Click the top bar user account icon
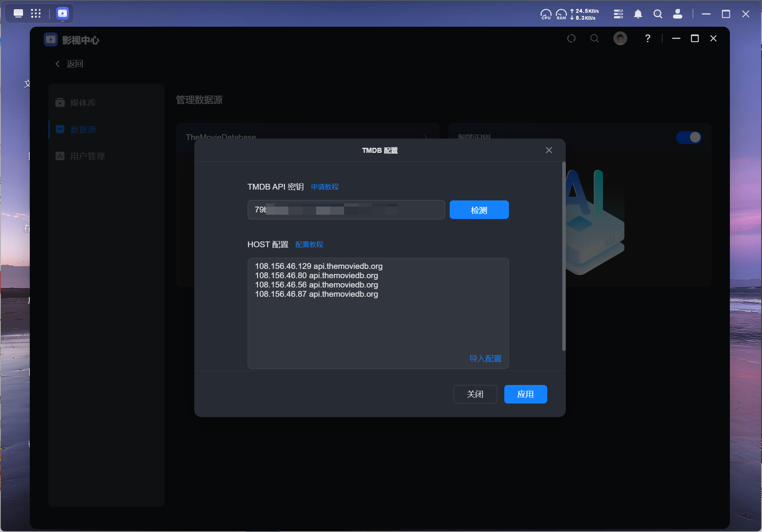762x532 pixels. pos(677,14)
